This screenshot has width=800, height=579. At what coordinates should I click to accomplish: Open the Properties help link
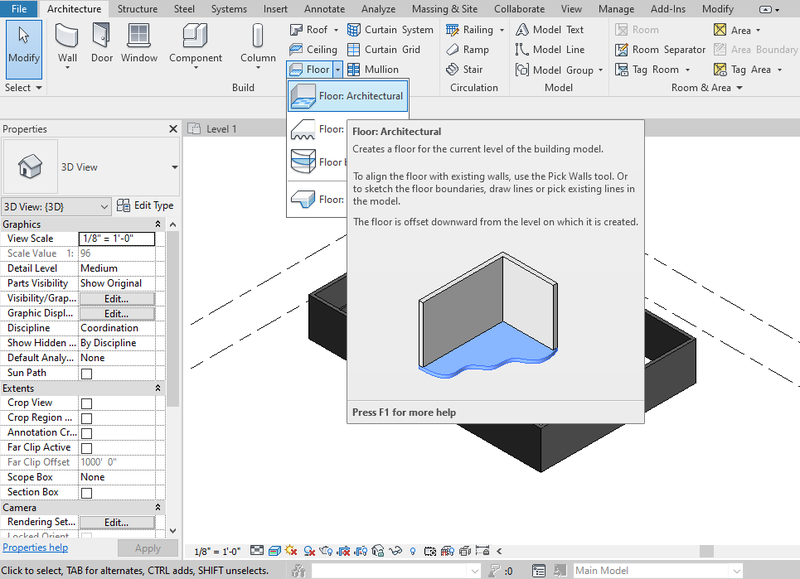point(35,547)
